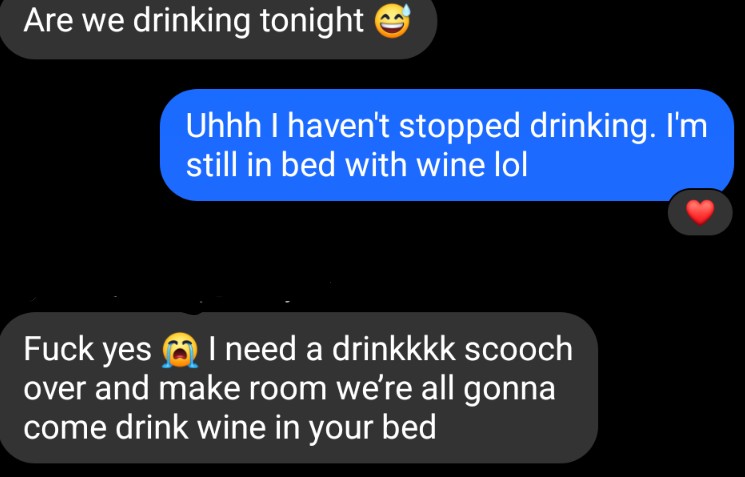
Task: Click 'still in bed with wine lol' line
Action: pyautogui.click(x=357, y=165)
